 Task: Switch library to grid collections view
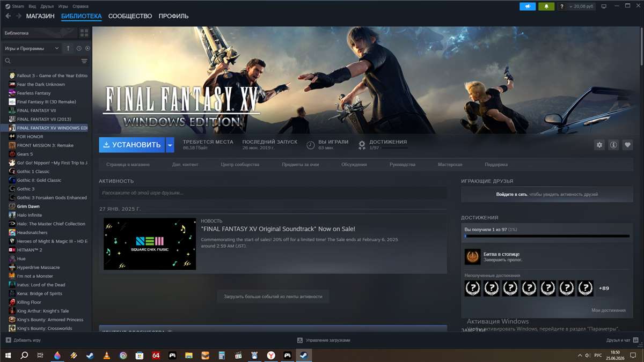84,33
